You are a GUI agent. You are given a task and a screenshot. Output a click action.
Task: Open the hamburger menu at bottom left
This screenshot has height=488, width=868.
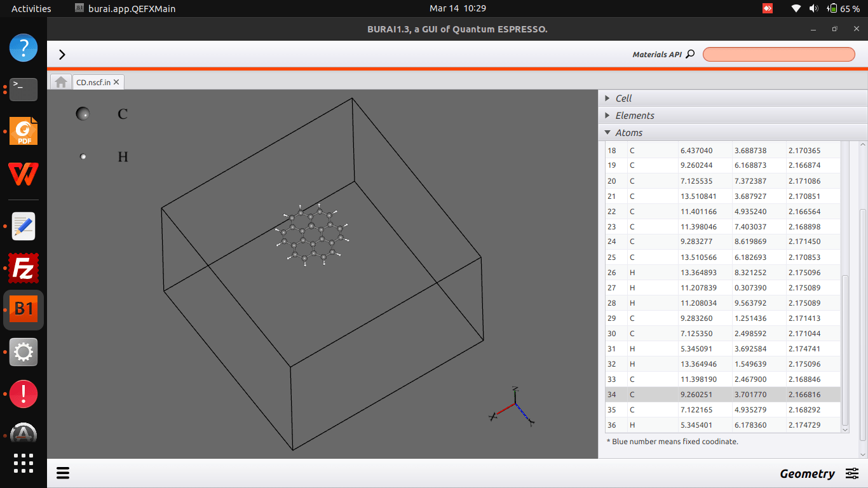[62, 473]
